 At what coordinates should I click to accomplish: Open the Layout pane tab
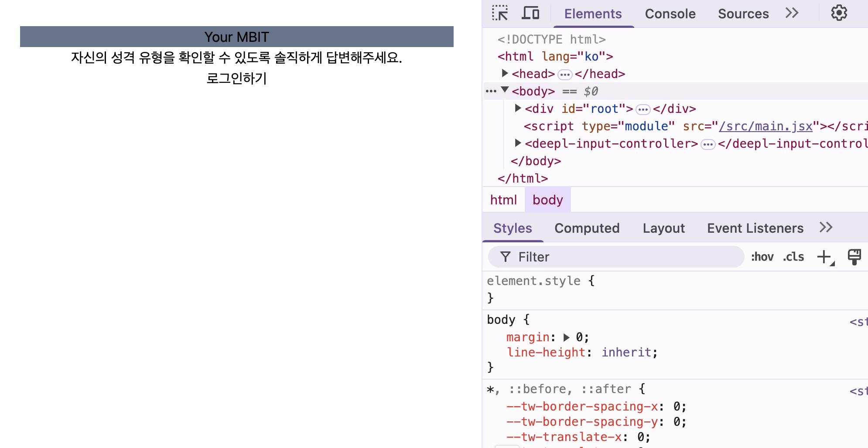pyautogui.click(x=663, y=228)
